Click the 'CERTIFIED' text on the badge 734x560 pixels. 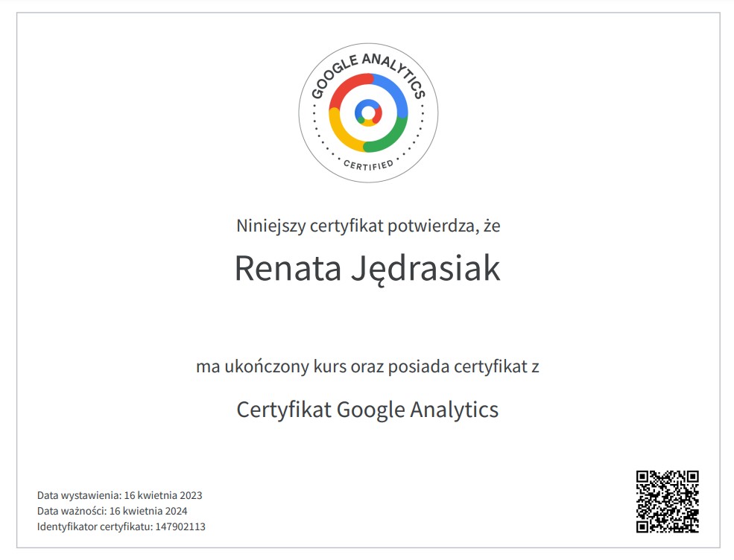coord(368,164)
